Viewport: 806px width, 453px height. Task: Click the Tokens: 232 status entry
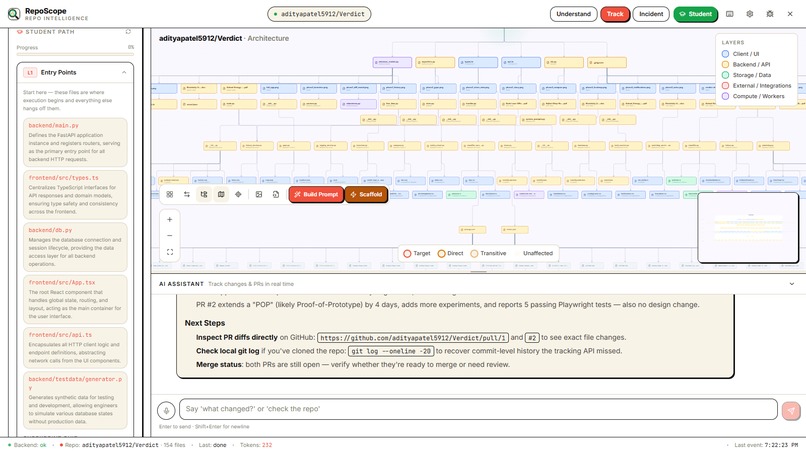256,445
